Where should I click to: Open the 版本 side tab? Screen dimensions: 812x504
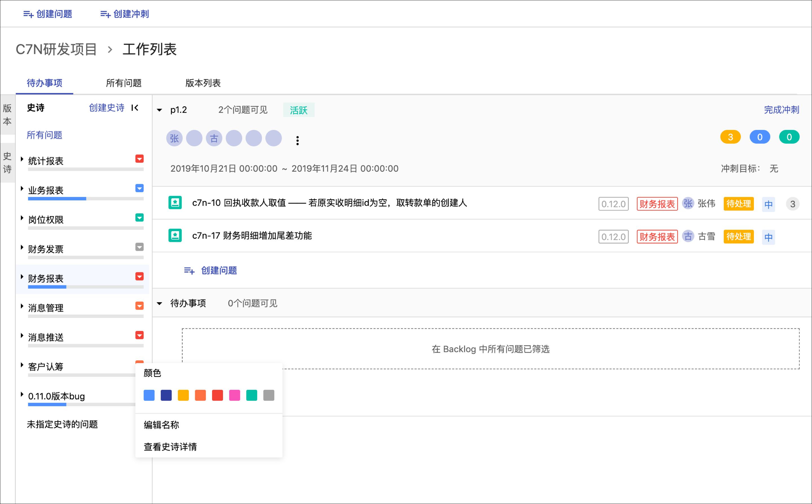[x=7, y=115]
